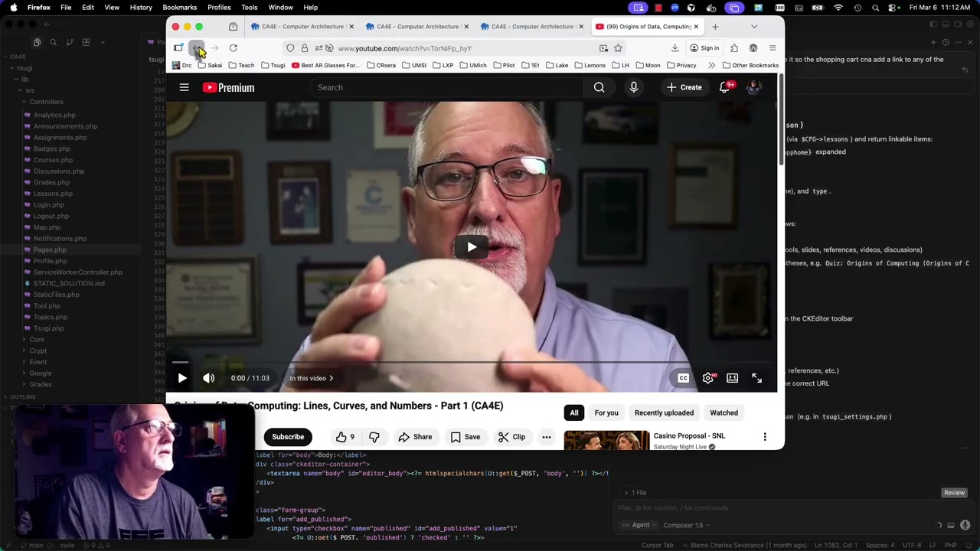Screen dimensions: 980x551
Task: Toggle closed captions on the video
Action: coord(683,378)
